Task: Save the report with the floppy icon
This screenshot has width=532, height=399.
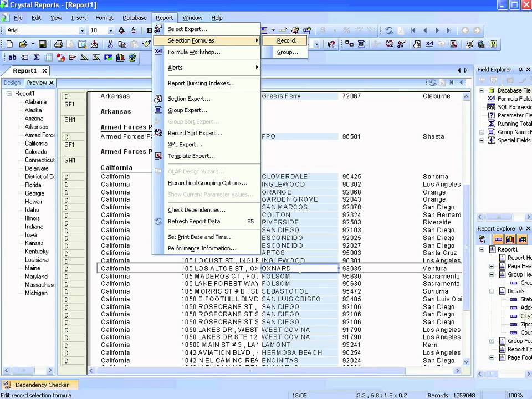Action: [43, 44]
